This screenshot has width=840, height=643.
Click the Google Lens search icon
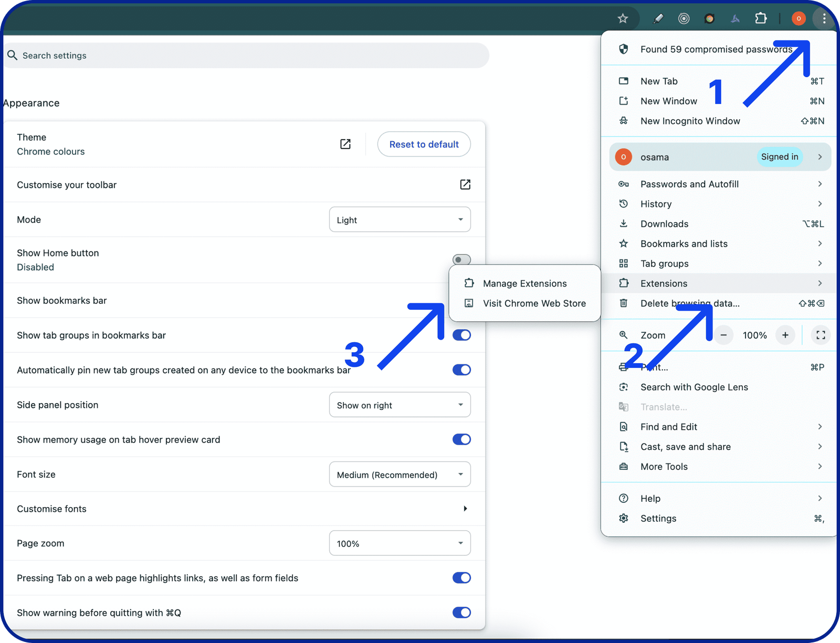[x=624, y=387]
